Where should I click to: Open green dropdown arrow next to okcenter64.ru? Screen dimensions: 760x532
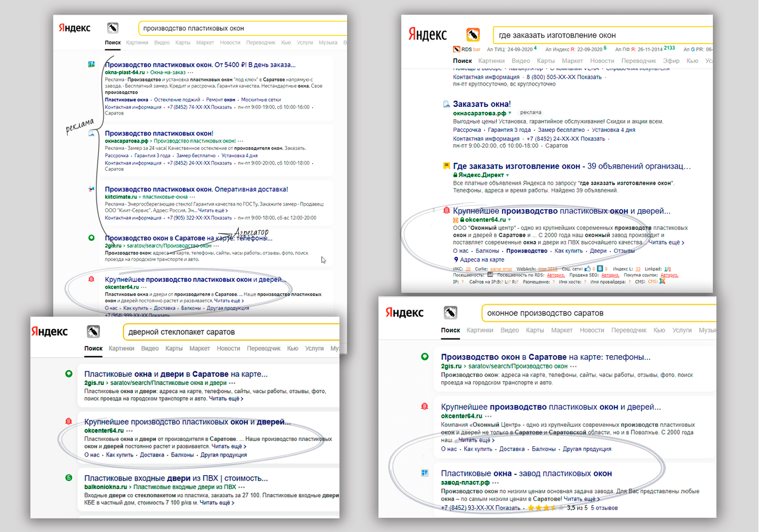click(x=509, y=220)
